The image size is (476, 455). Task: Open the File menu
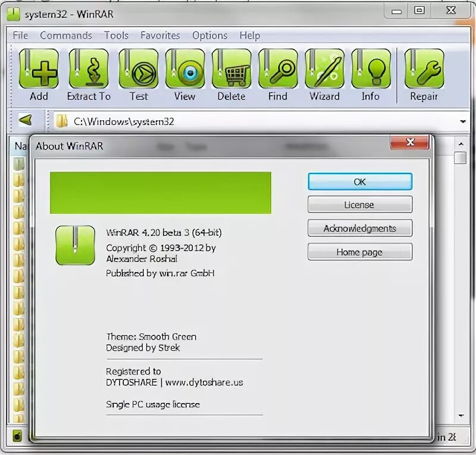coord(20,35)
